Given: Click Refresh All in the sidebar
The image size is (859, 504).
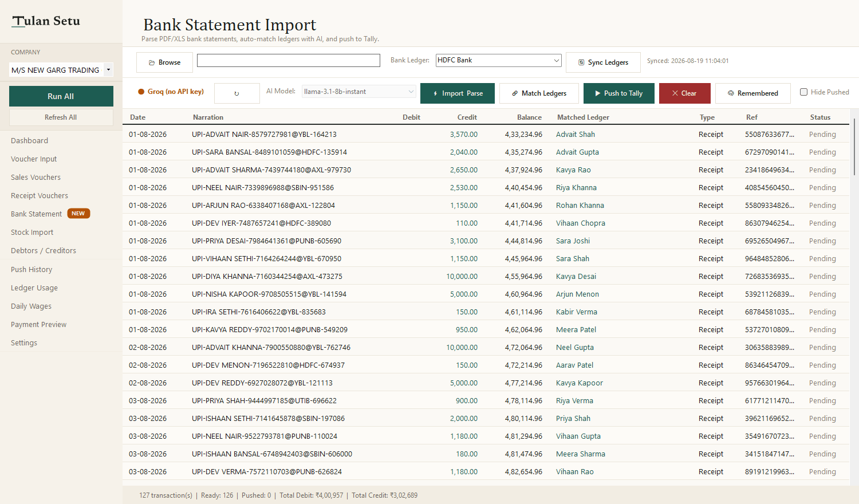Looking at the screenshot, I should click(61, 117).
